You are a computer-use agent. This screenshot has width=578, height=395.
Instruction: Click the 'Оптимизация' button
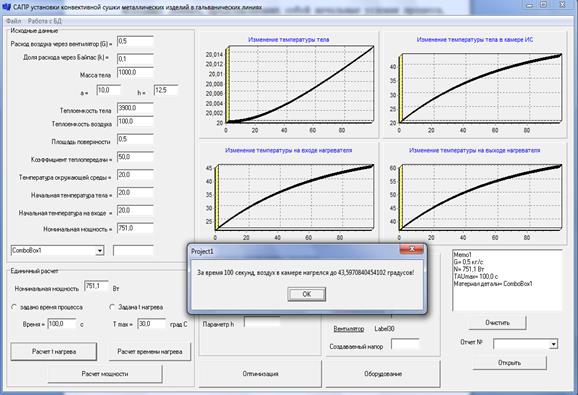260,374
